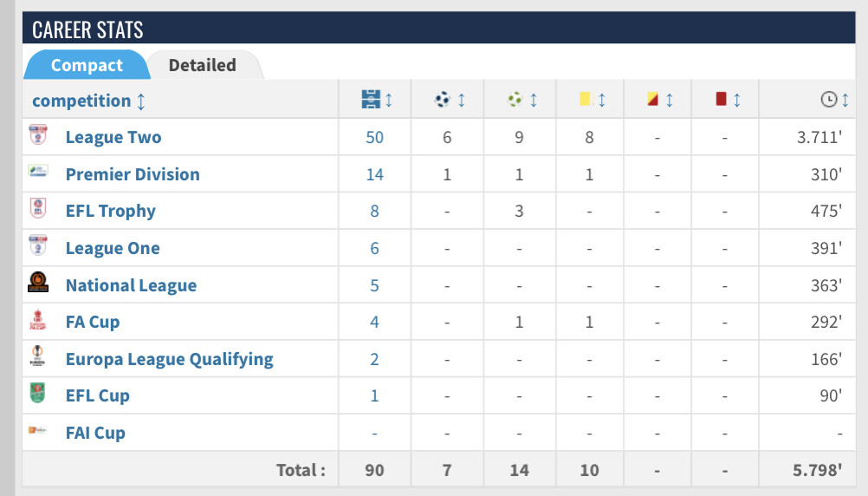Toggle sort arrows beside competition header
Image resolution: width=868 pixels, height=496 pixels.
point(140,101)
